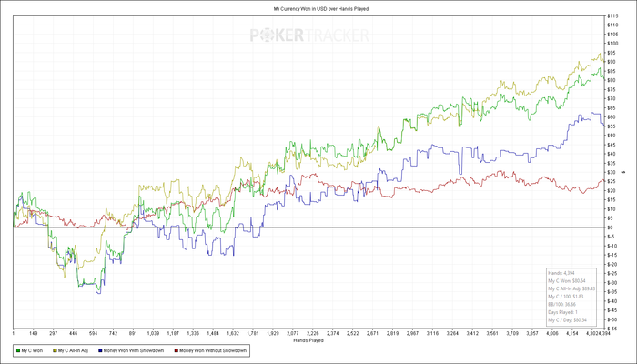Click the red Money Won Without Showdown swatch
Image resolution: width=637 pixels, height=364 pixels.
tap(176, 350)
